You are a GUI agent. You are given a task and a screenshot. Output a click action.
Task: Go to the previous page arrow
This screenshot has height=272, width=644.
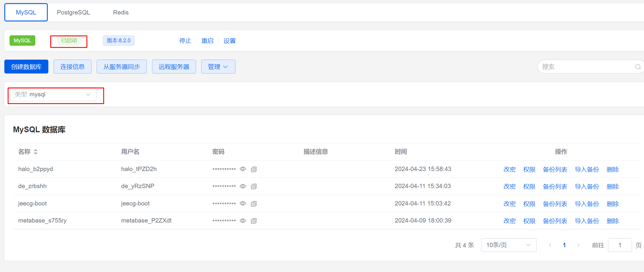[550, 245]
